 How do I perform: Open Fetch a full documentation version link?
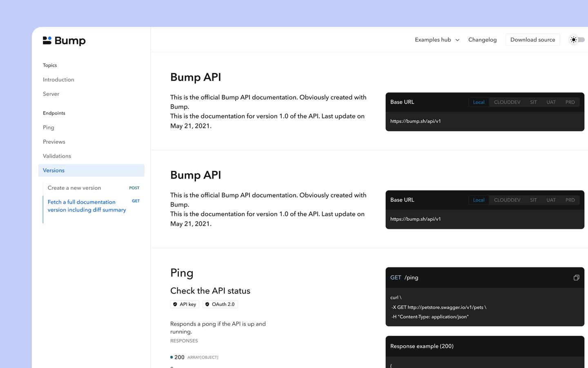(87, 206)
